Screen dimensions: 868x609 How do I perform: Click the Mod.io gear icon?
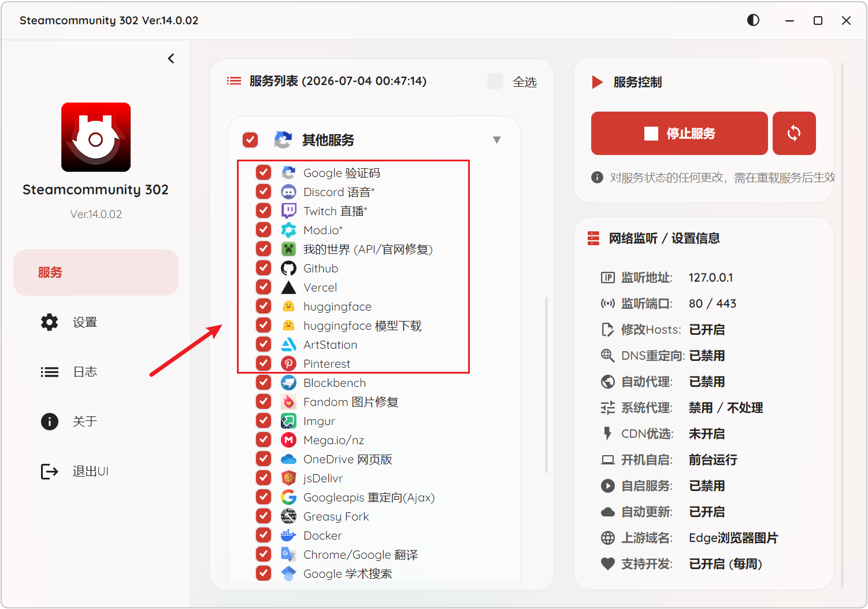pos(288,230)
